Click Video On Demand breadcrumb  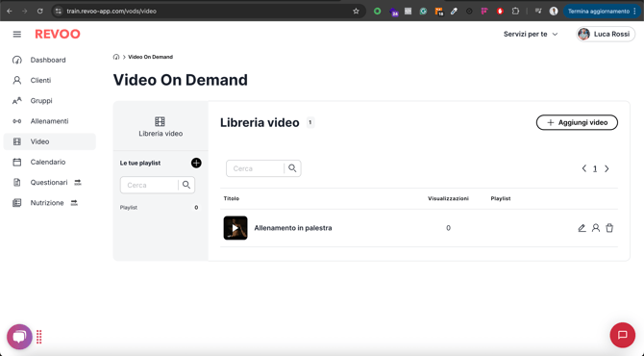150,57
